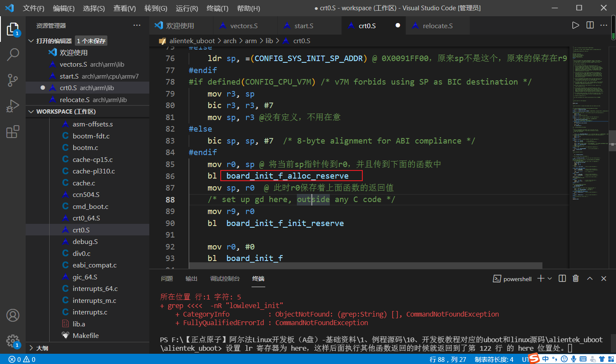The height and width of the screenshot is (364, 616).
Task: Split terminal icon
Action: pyautogui.click(x=562, y=279)
